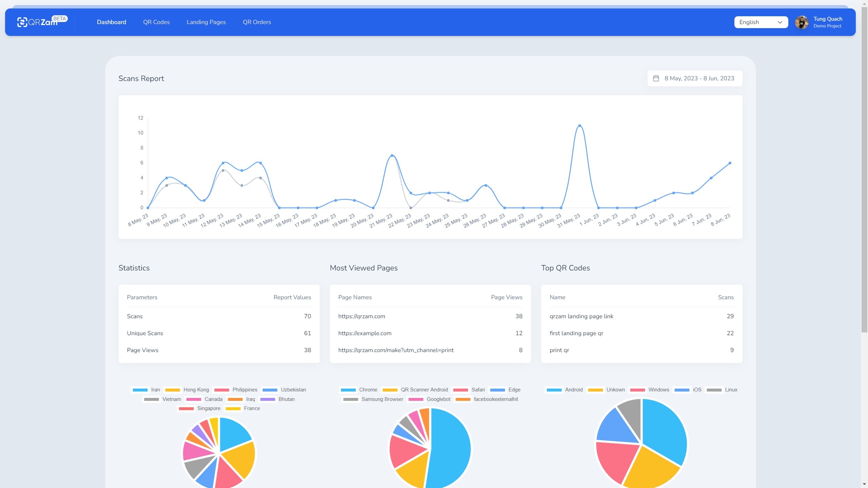Click the QR Codes menu icon
Screen dimensions: 868x488
pyautogui.click(x=156, y=22)
